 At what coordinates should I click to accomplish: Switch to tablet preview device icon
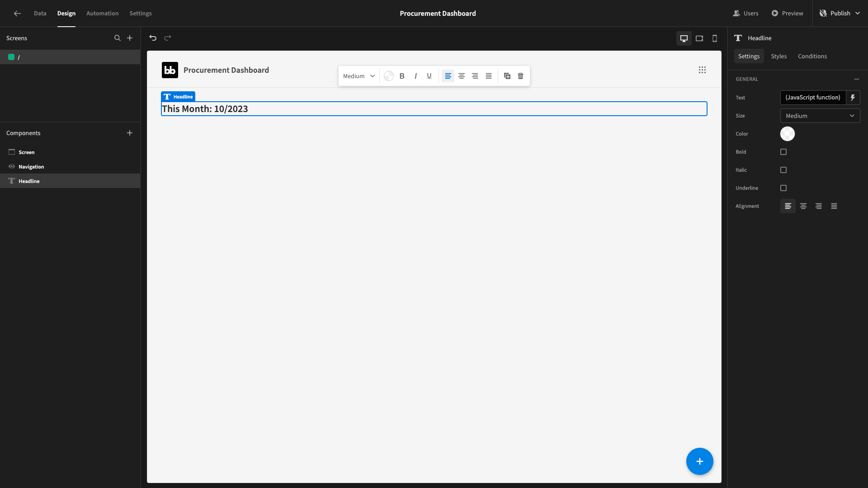tap(699, 38)
